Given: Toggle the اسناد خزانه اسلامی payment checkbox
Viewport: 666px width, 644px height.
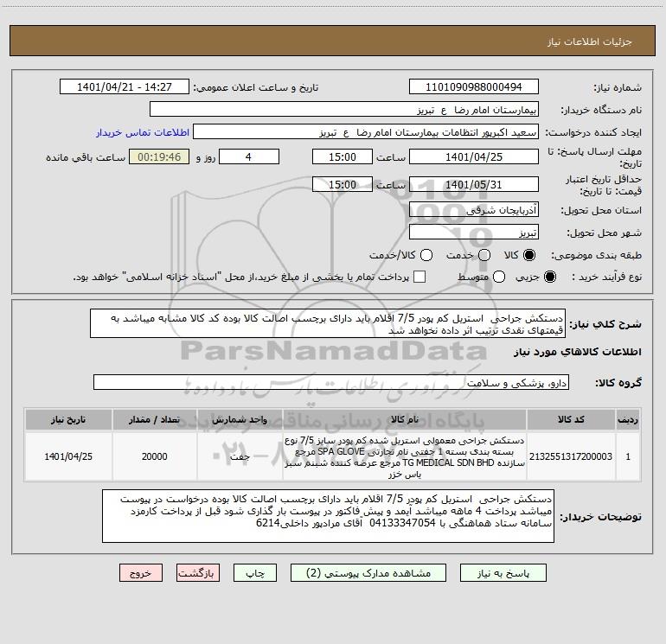Looking at the screenshot, I should tap(419, 277).
